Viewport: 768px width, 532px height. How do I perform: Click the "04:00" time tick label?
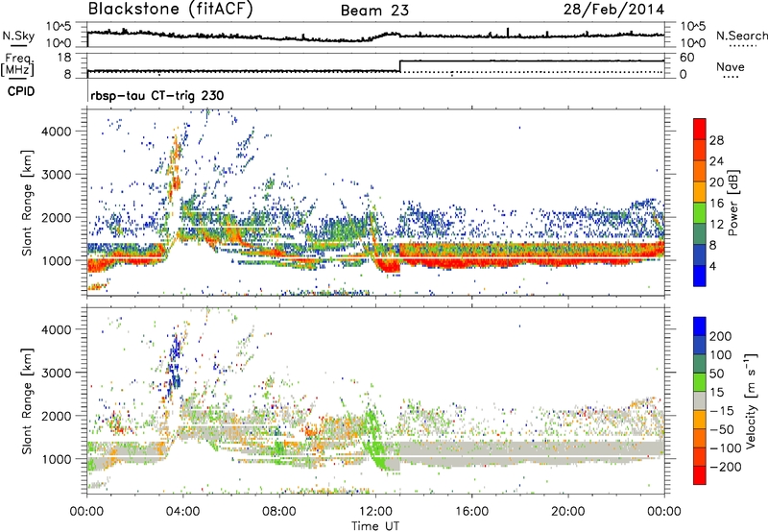182,512
